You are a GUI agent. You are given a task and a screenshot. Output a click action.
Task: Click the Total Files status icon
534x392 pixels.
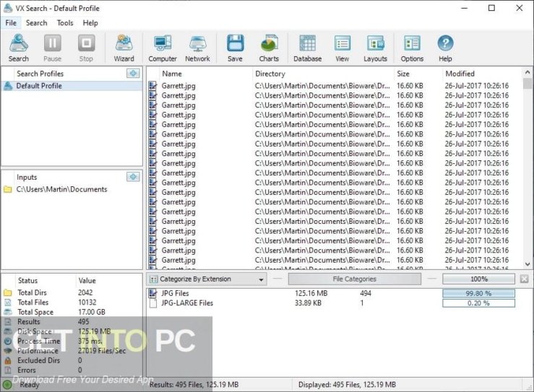point(7,302)
